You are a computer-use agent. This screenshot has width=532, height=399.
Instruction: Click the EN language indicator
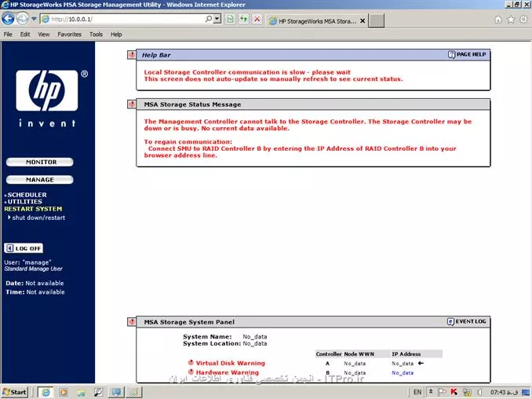pyautogui.click(x=417, y=392)
